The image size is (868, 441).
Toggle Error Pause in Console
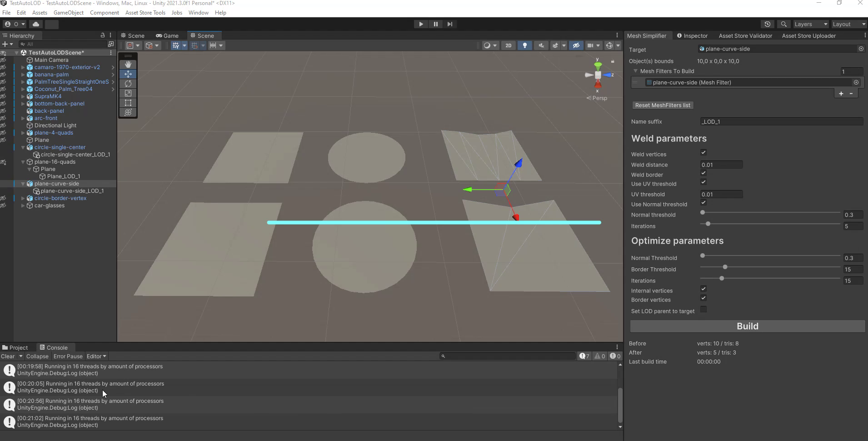(x=68, y=356)
